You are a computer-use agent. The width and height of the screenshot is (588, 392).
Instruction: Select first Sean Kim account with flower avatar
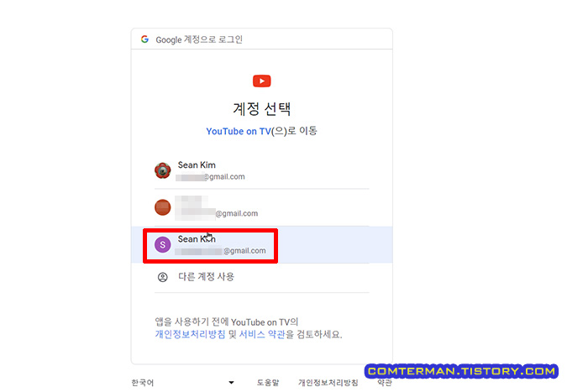coord(262,170)
